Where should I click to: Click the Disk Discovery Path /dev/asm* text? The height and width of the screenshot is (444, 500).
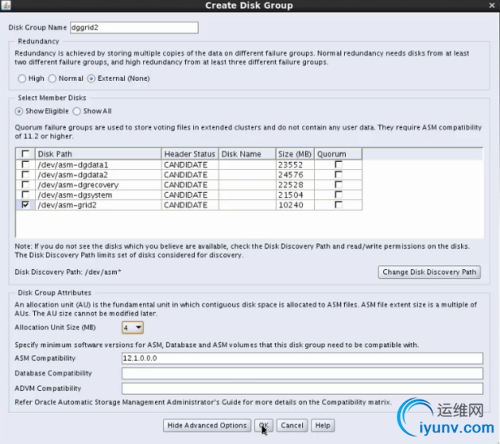tap(68, 272)
